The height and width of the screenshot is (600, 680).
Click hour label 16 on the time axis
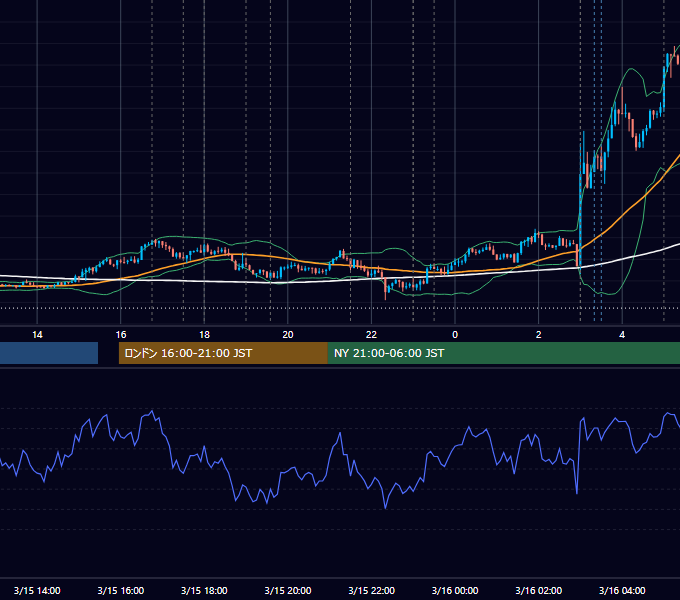click(121, 335)
